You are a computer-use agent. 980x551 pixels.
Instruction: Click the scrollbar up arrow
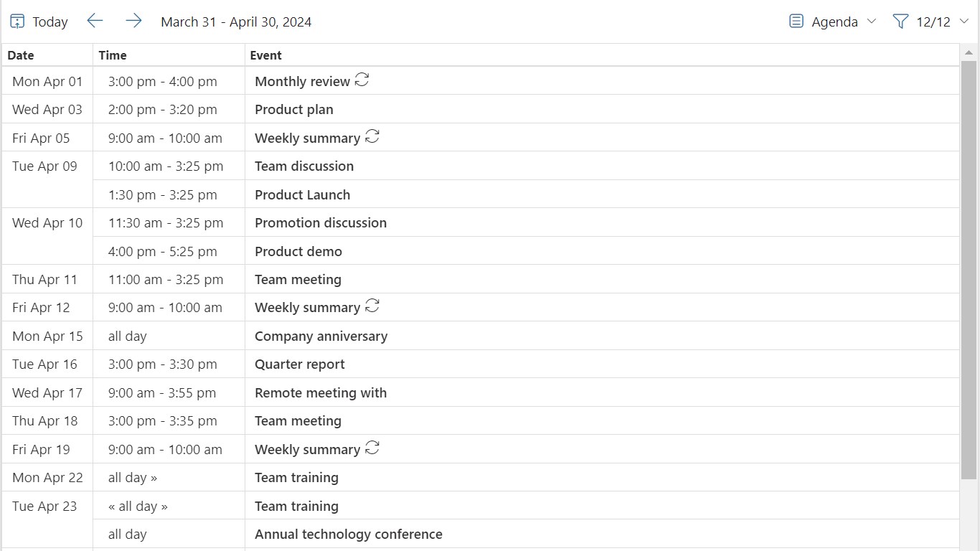tap(969, 52)
